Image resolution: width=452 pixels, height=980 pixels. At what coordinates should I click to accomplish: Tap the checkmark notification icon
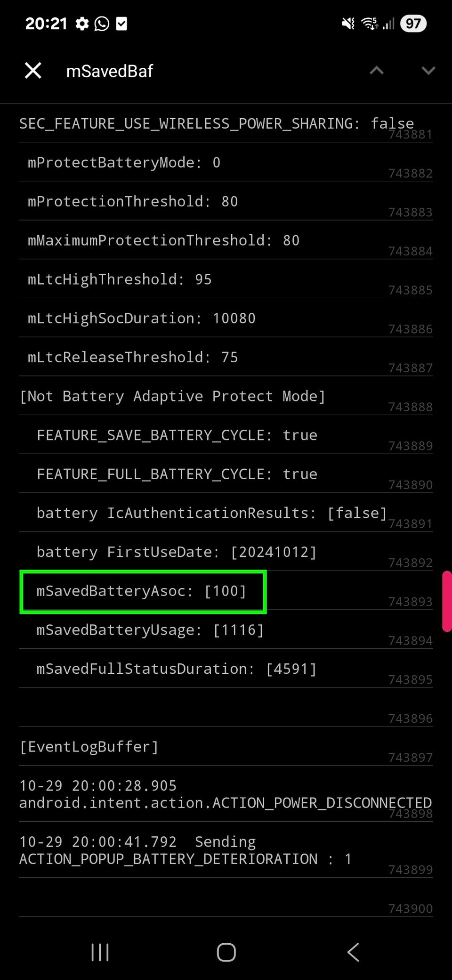tap(121, 24)
